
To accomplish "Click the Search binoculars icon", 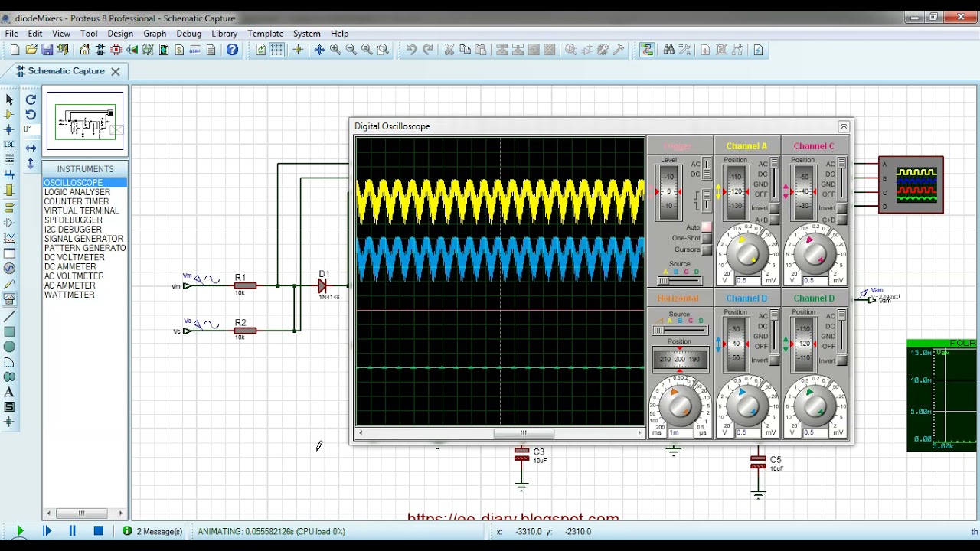I will coord(669,50).
